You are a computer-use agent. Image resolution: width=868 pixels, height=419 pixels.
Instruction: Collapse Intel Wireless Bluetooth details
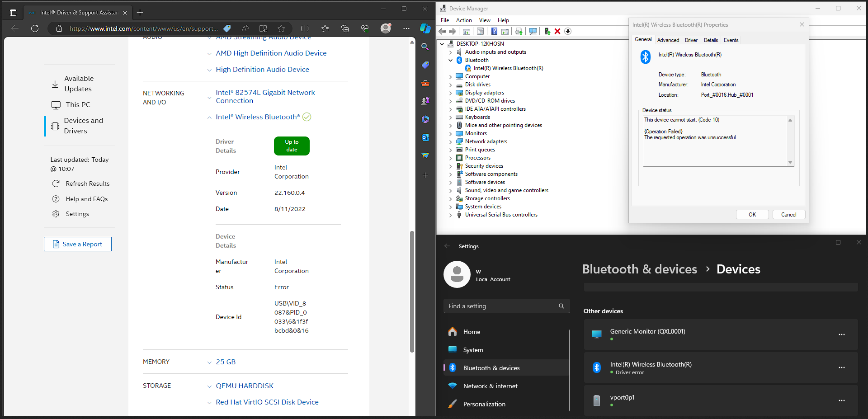click(x=209, y=118)
